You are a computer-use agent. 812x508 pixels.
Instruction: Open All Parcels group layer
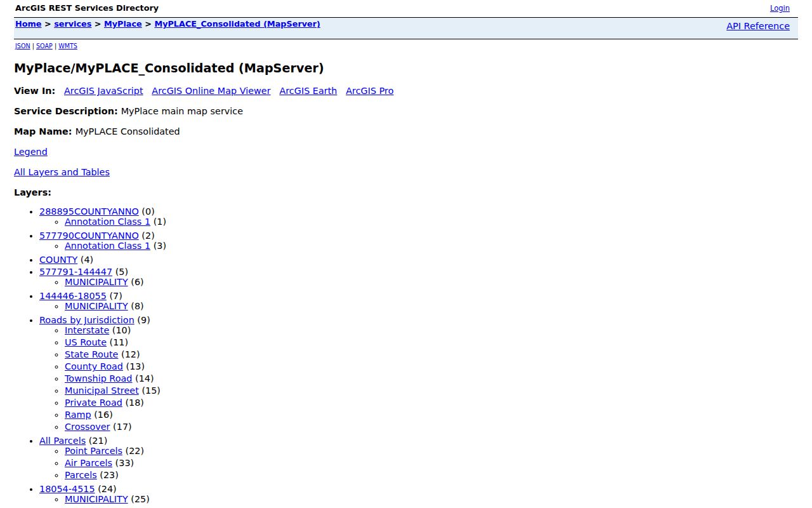click(62, 441)
